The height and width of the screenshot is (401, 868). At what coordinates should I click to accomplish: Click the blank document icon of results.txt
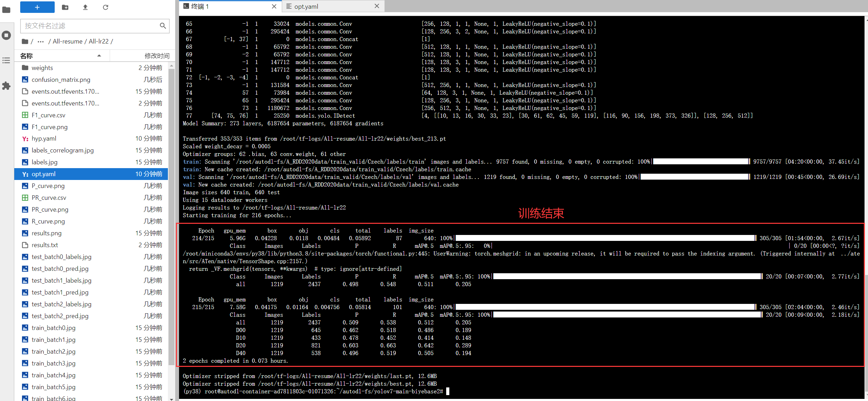tap(25, 245)
